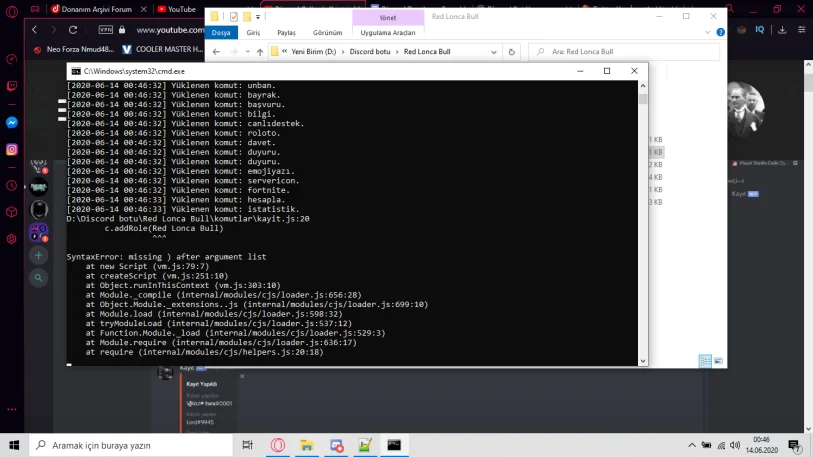Screen dimensions: 813x457
Task: Show hidden system tray icons
Action: click(692, 445)
